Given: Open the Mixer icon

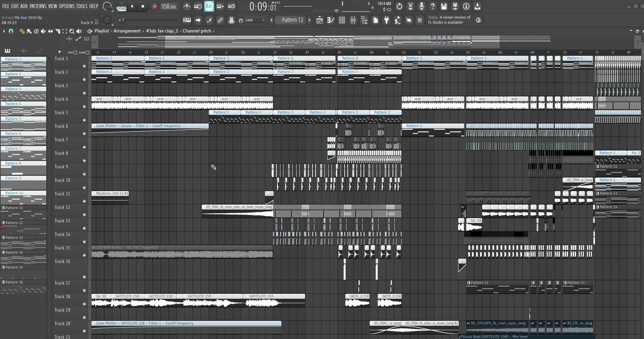Looking at the screenshot, I should point(353,20).
